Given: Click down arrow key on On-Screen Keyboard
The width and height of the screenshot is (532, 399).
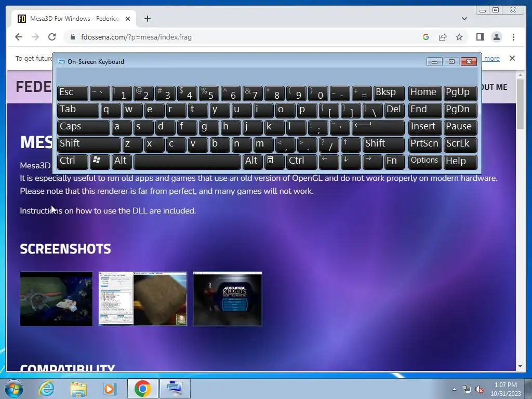Looking at the screenshot, I should click(351, 161).
